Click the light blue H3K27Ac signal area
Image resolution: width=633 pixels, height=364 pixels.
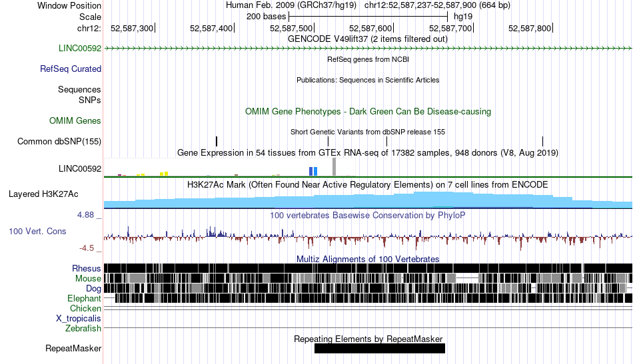point(368,200)
